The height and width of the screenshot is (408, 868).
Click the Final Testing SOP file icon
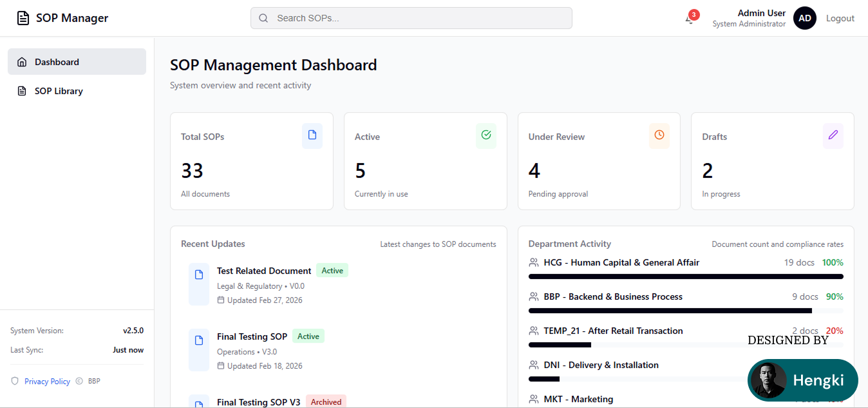click(x=199, y=341)
